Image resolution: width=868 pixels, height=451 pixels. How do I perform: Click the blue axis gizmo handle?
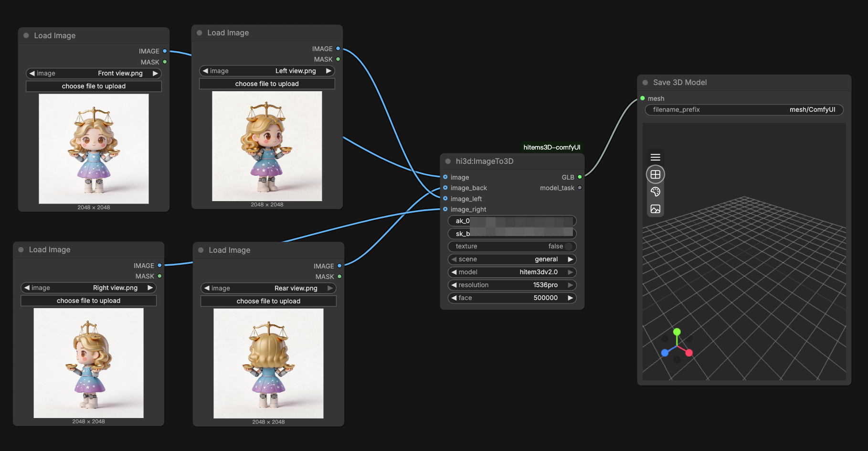665,353
